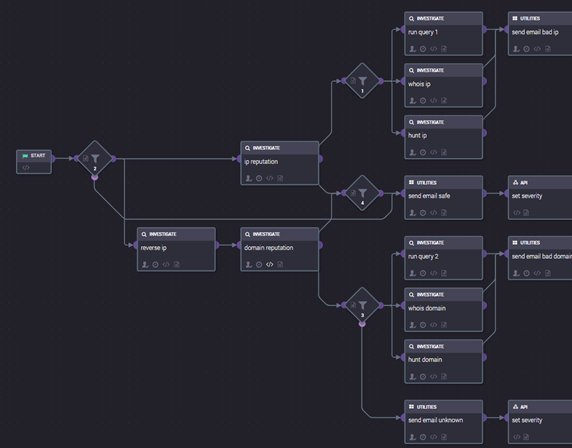Click the output port of domain reputation block
572x448 pixels.
point(320,245)
